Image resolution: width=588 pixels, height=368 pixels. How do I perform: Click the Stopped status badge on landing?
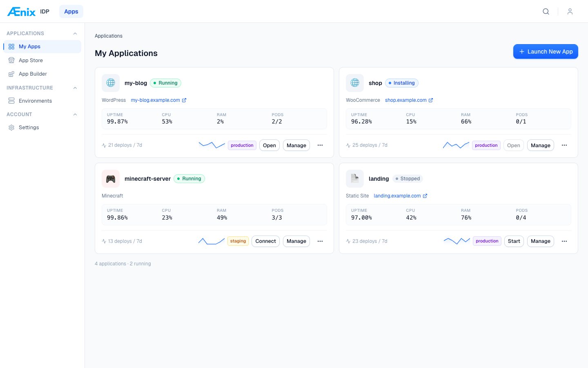coord(408,179)
